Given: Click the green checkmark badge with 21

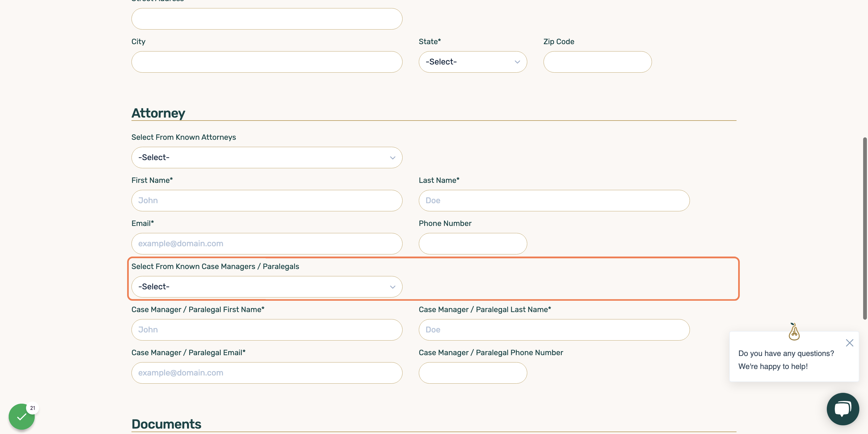Looking at the screenshot, I should tap(22, 416).
